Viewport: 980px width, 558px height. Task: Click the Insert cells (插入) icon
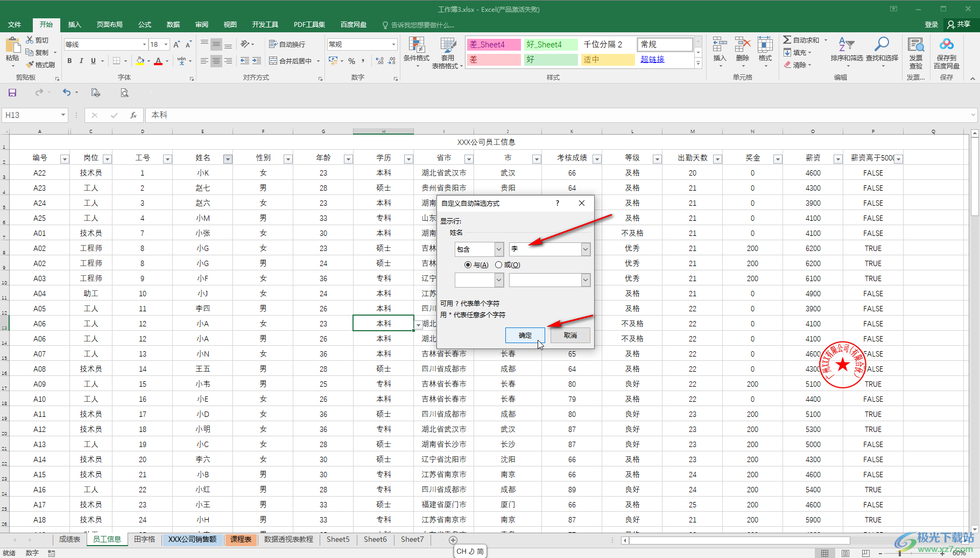720,45
